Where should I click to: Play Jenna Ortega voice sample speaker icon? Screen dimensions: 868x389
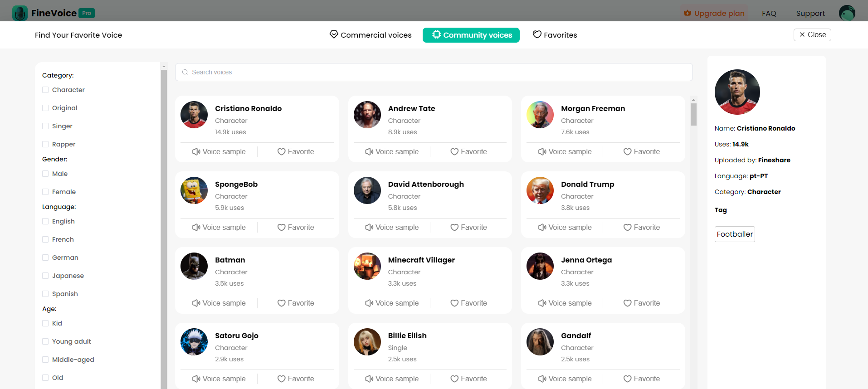(x=542, y=303)
